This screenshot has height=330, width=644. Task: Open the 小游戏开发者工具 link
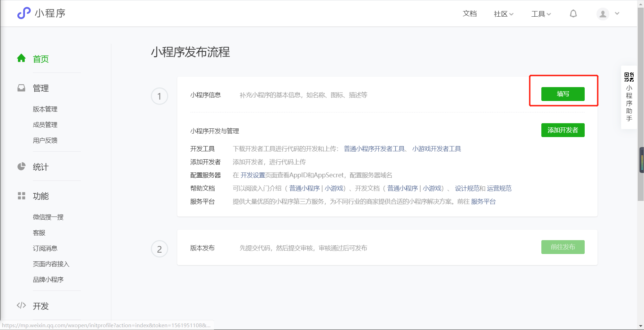pyautogui.click(x=437, y=149)
